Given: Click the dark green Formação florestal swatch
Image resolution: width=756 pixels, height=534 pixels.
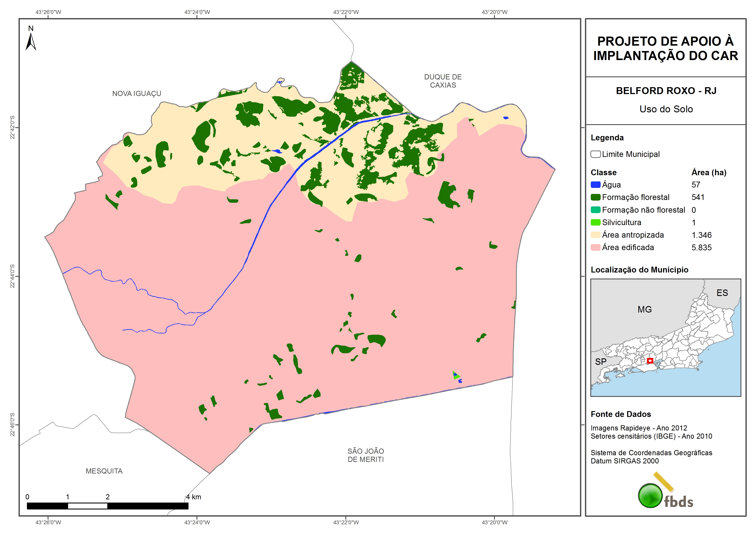Looking at the screenshot, I should pos(595,197).
